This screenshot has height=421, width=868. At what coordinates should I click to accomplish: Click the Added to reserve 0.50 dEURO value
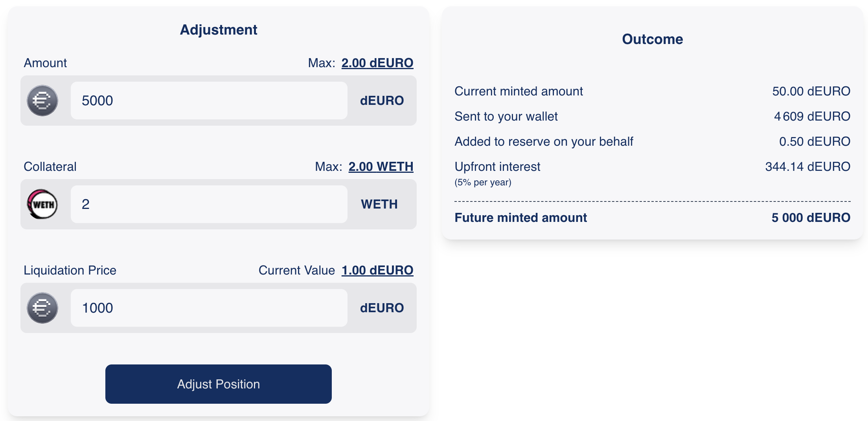point(815,141)
